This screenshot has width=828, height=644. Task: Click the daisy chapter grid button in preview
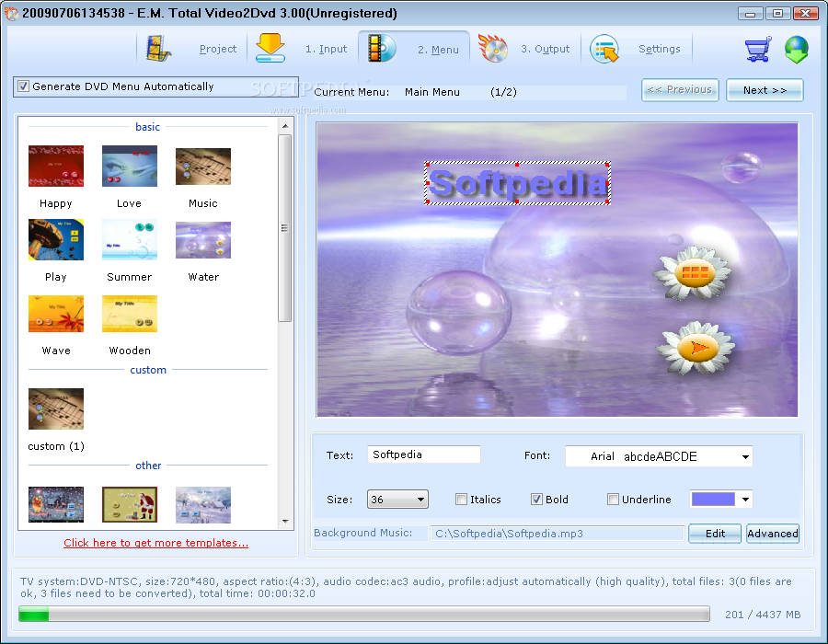694,273
